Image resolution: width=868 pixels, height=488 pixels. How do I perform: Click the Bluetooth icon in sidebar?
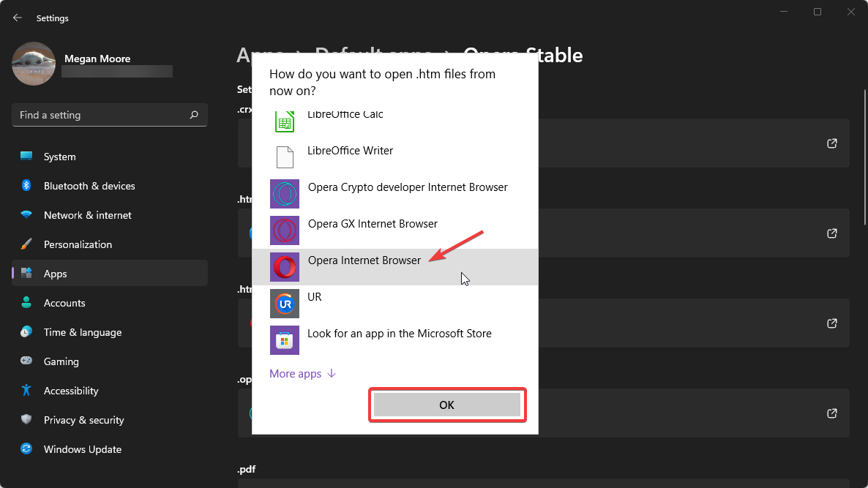tap(26, 185)
